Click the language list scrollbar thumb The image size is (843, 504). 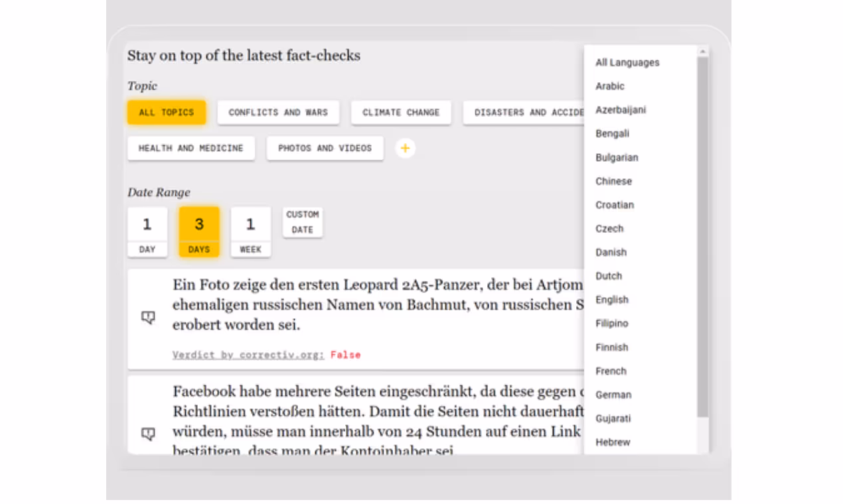pos(703,237)
